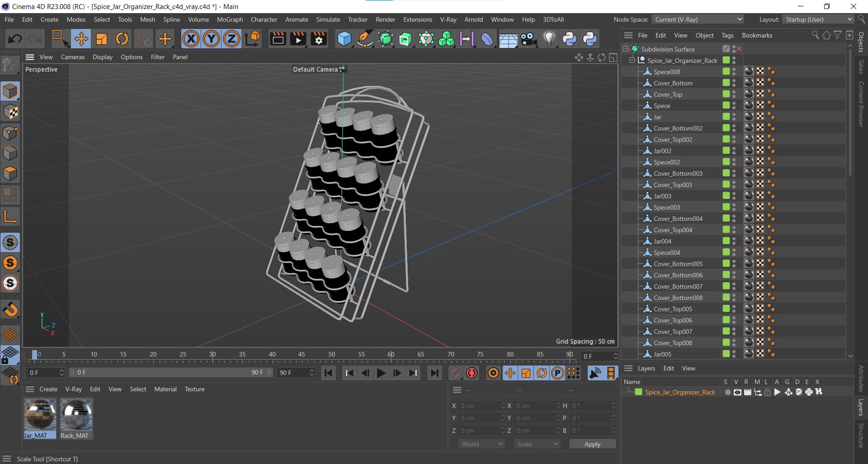This screenshot has width=868, height=464.
Task: Select the Cover_Bottom003 object row
Action: pos(678,173)
